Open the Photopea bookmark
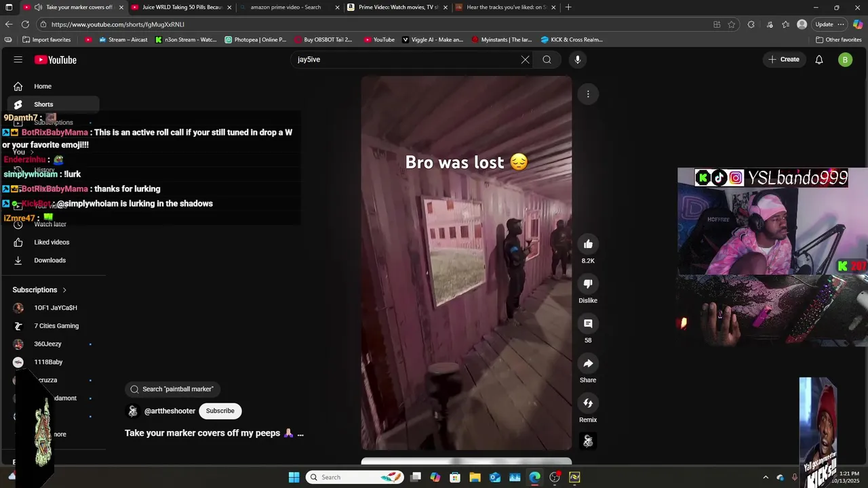 coord(256,39)
